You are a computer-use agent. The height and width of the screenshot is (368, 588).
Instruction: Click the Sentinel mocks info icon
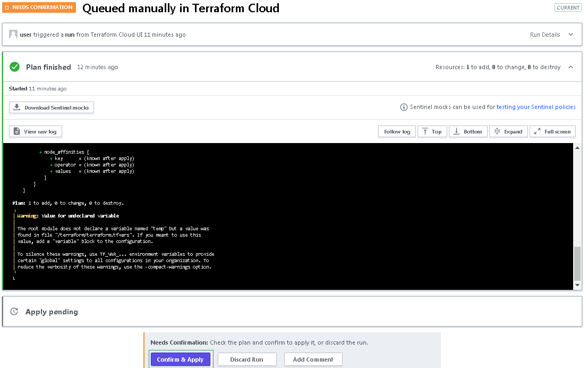pyautogui.click(x=404, y=107)
